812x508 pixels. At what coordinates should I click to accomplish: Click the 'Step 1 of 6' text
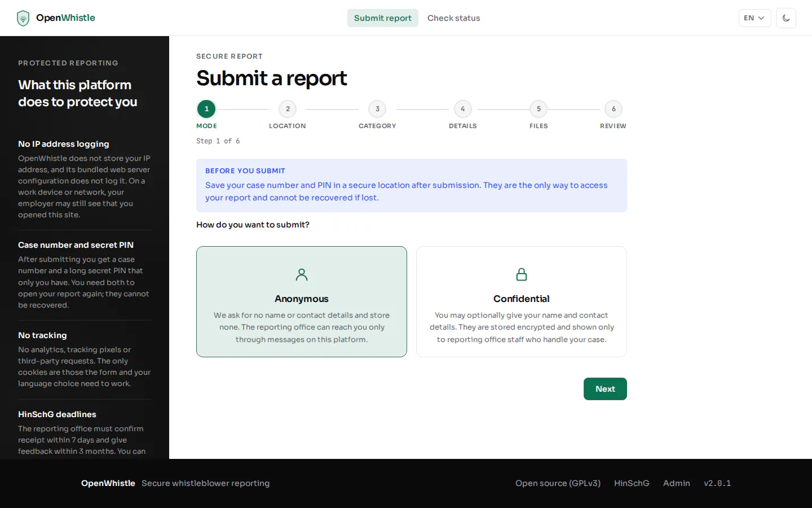pos(218,141)
